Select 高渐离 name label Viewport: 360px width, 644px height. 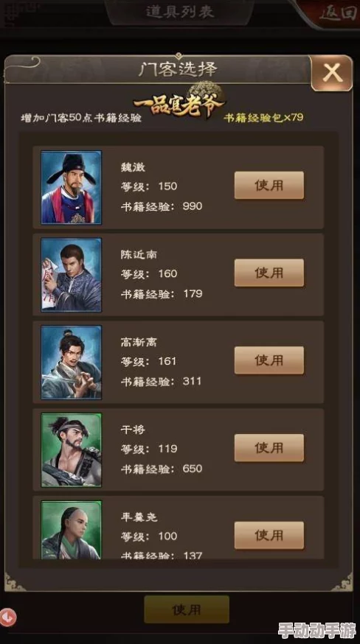139,342
